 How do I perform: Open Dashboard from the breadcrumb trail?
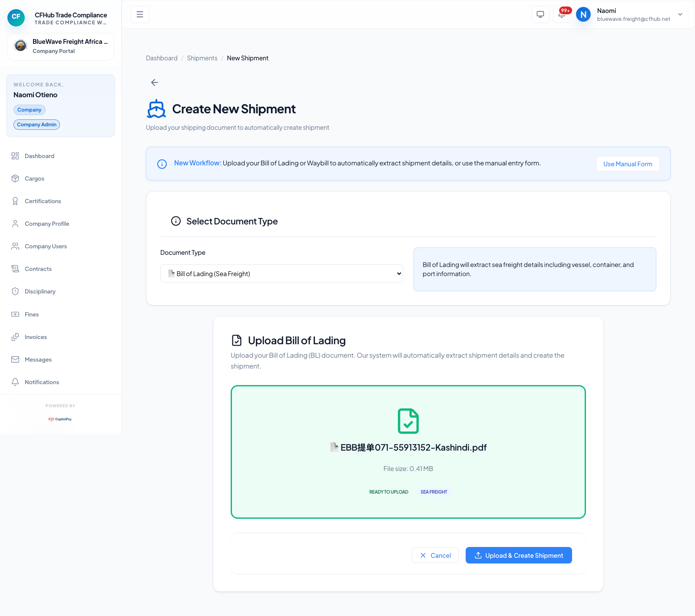pos(162,58)
